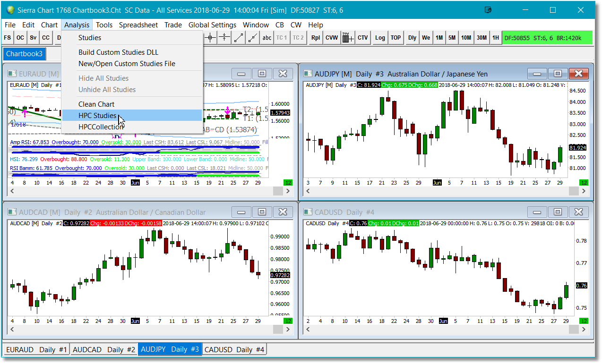Select New/Open Custom Studies File
602x364 pixels.
point(132,64)
